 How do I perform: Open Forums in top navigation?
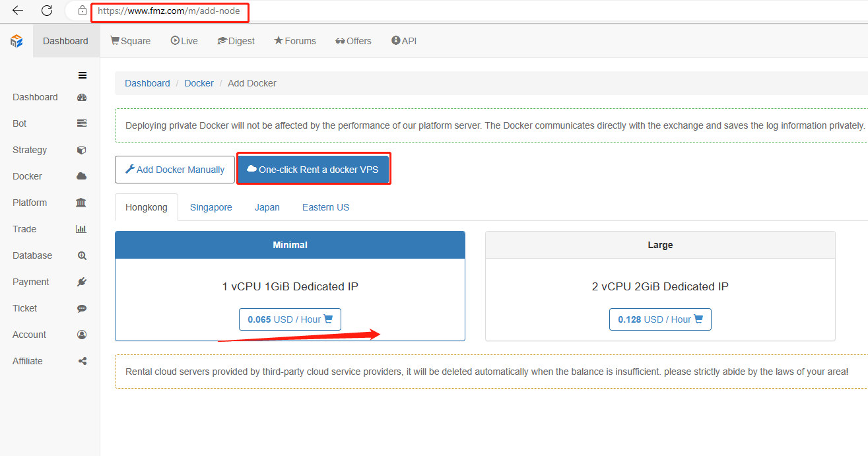point(295,41)
